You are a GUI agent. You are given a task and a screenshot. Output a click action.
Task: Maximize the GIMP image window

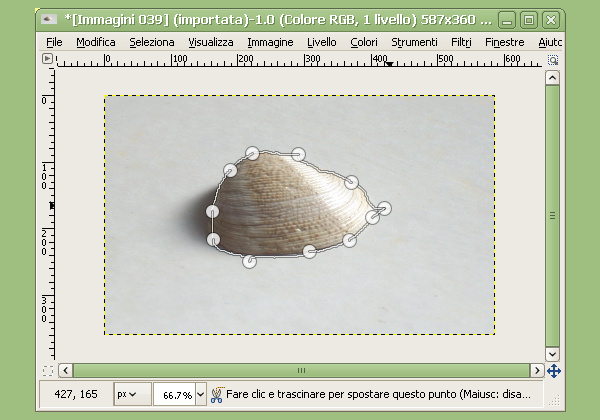click(x=529, y=18)
